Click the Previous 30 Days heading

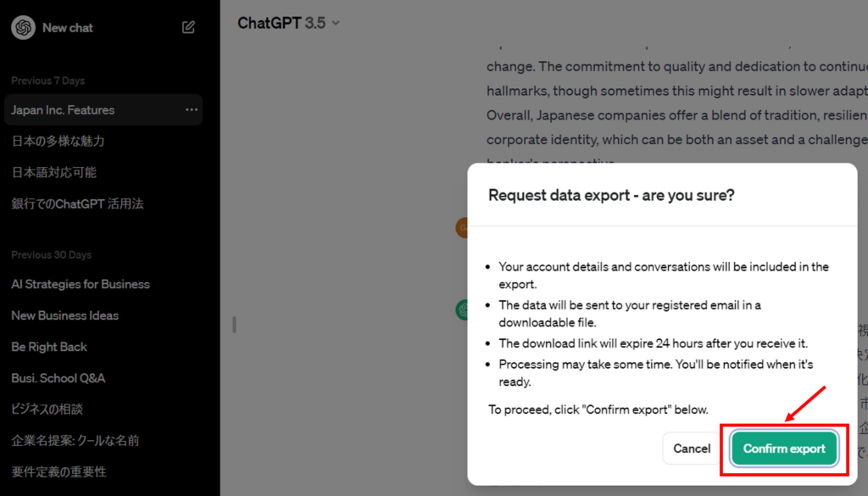(51, 254)
